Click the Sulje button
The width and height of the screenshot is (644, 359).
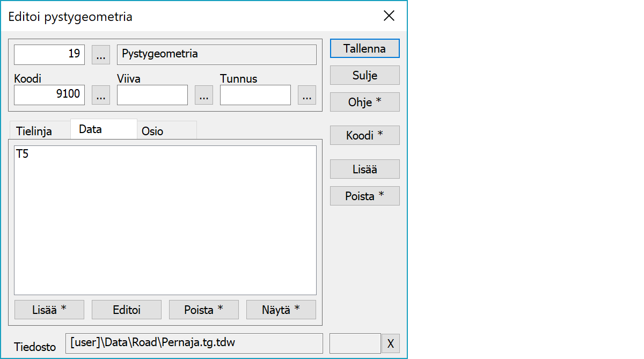click(x=364, y=75)
